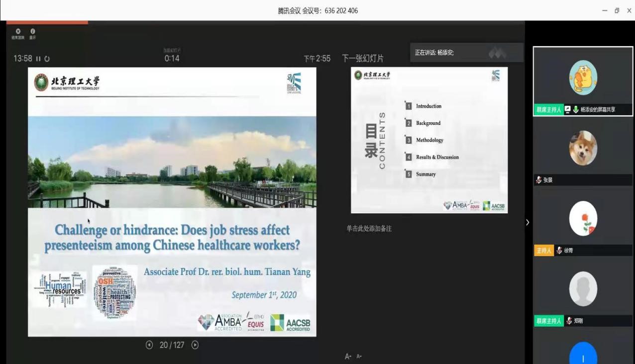635x364 pixels.
Task: Decrease notes font size (smaller A)
Action: coord(359,356)
